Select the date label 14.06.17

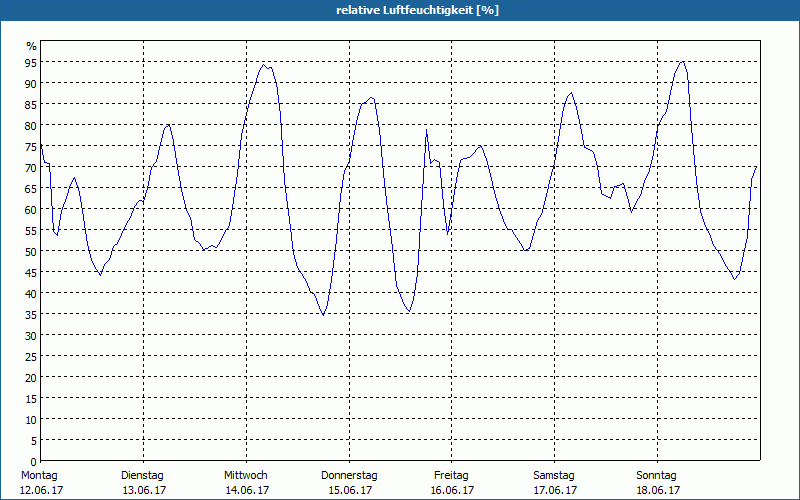coord(246,490)
